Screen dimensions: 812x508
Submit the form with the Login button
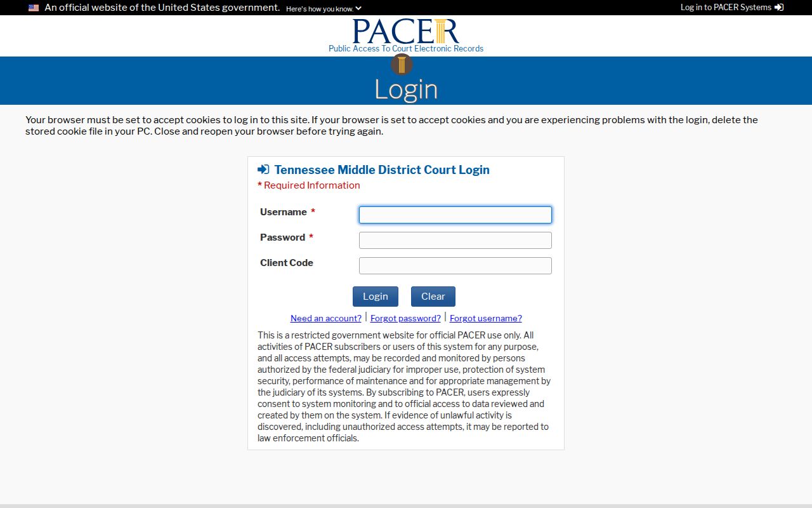pos(376,297)
